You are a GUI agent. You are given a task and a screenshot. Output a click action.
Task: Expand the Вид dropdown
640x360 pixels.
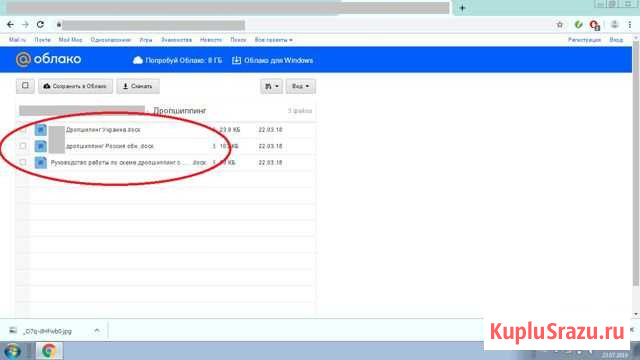pyautogui.click(x=300, y=86)
